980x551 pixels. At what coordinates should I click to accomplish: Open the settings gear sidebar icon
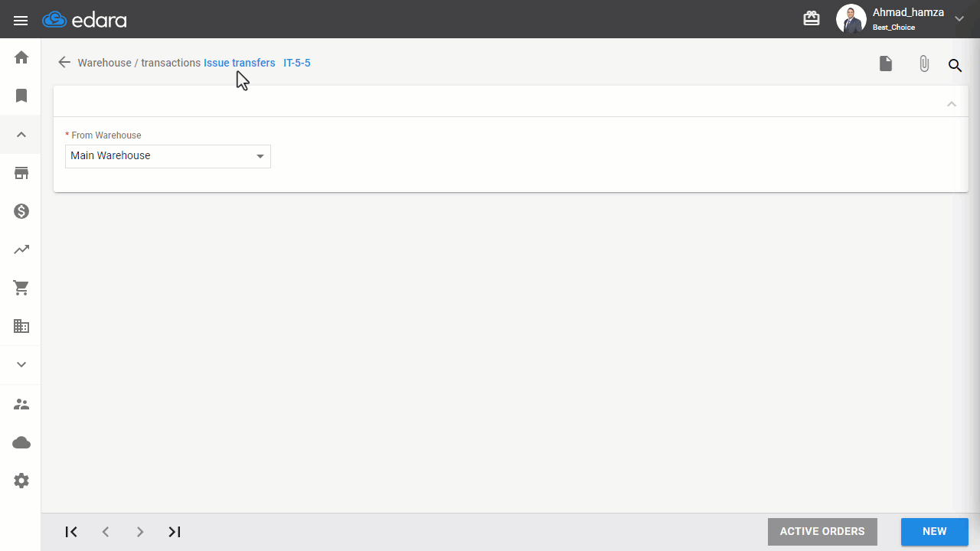tap(21, 481)
